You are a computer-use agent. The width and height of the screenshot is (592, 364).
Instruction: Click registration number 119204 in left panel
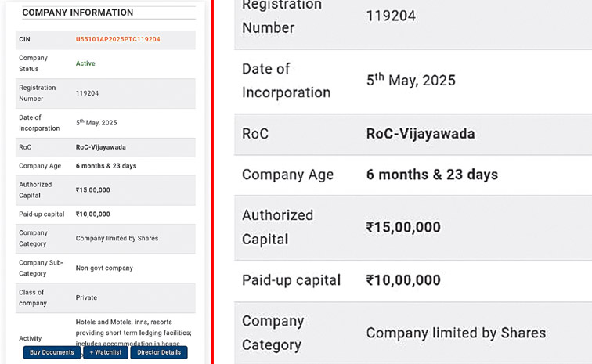[x=87, y=93]
